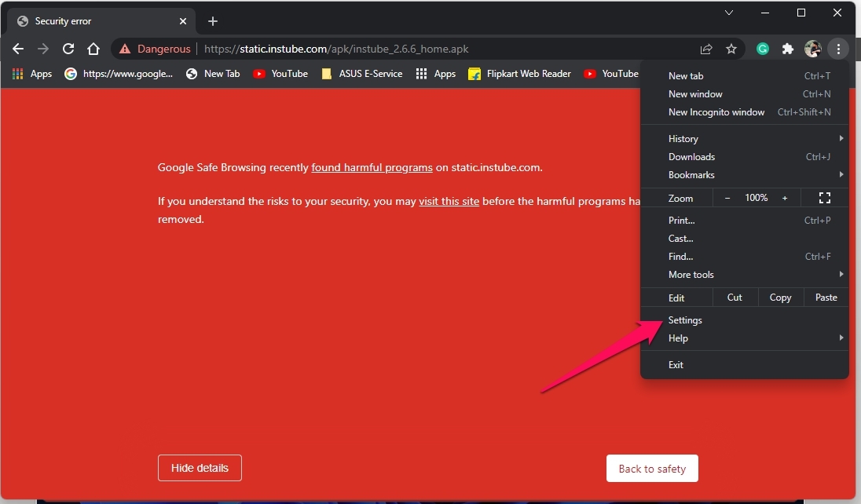This screenshot has height=504, width=861.
Task: Open the Grammarly extension icon
Action: 762,49
